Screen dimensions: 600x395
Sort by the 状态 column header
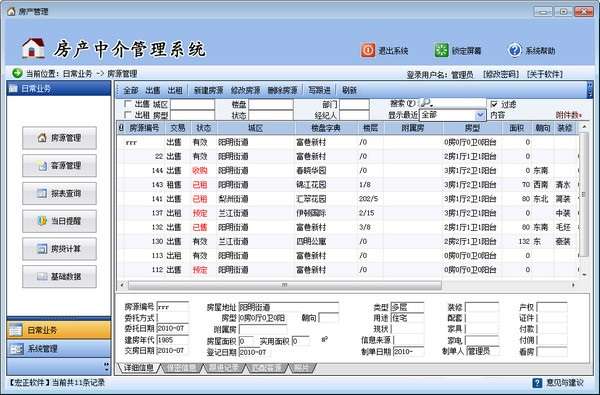coord(204,128)
